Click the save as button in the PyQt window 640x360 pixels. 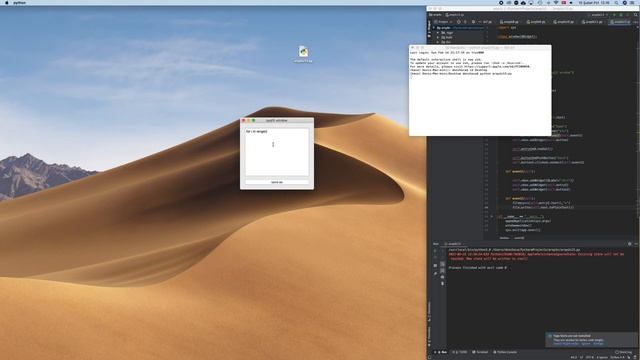point(277,182)
